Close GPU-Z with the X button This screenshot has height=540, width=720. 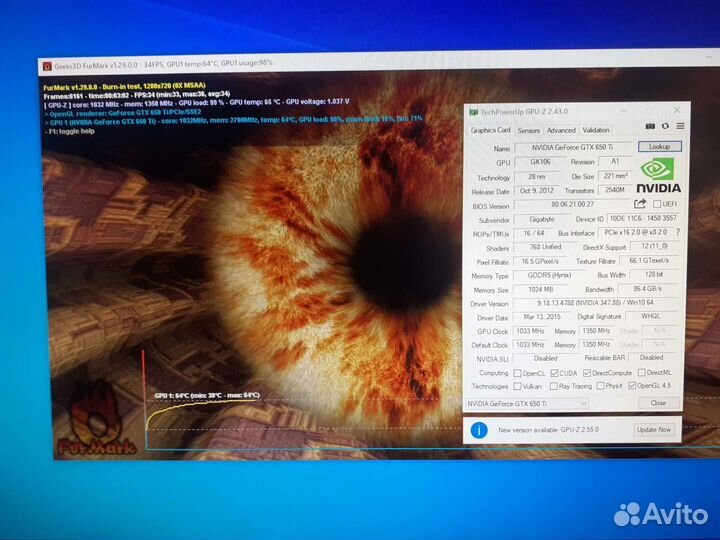pyautogui.click(x=677, y=110)
